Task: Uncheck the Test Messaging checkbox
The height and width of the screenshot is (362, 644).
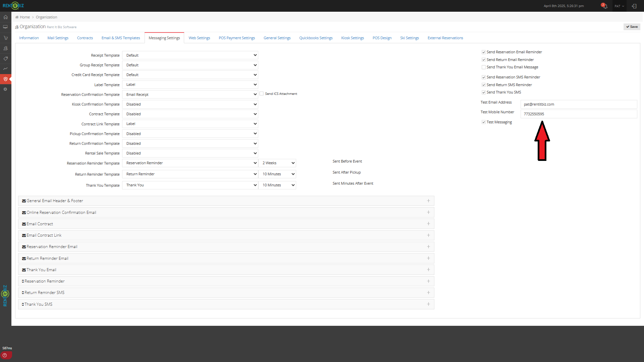Action: pyautogui.click(x=484, y=122)
